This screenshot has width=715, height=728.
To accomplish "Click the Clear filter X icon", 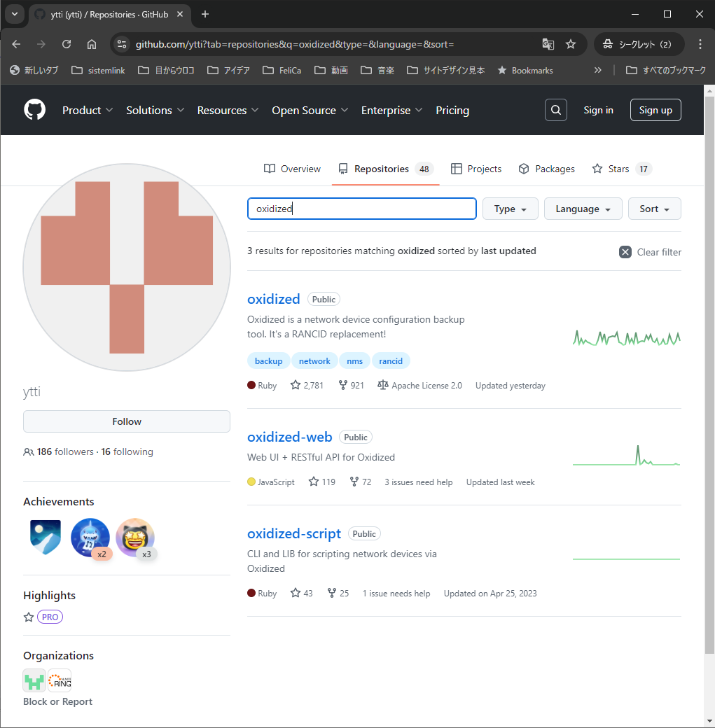I will (625, 252).
